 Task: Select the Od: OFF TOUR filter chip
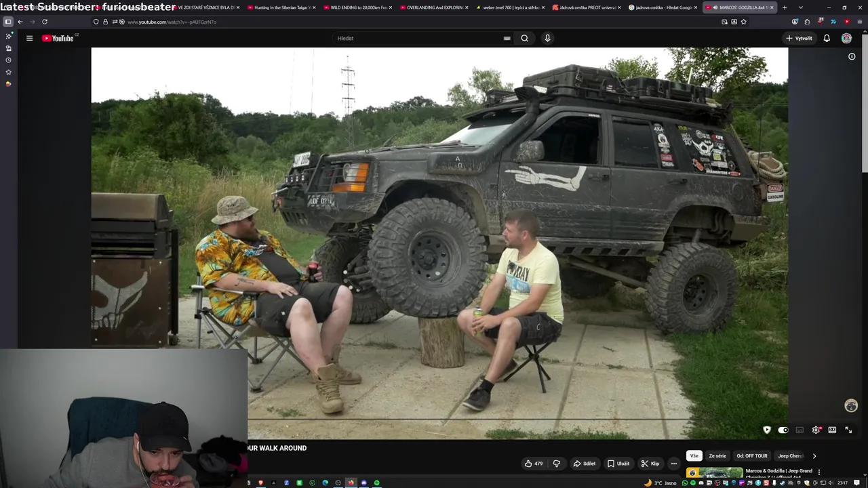click(752, 456)
